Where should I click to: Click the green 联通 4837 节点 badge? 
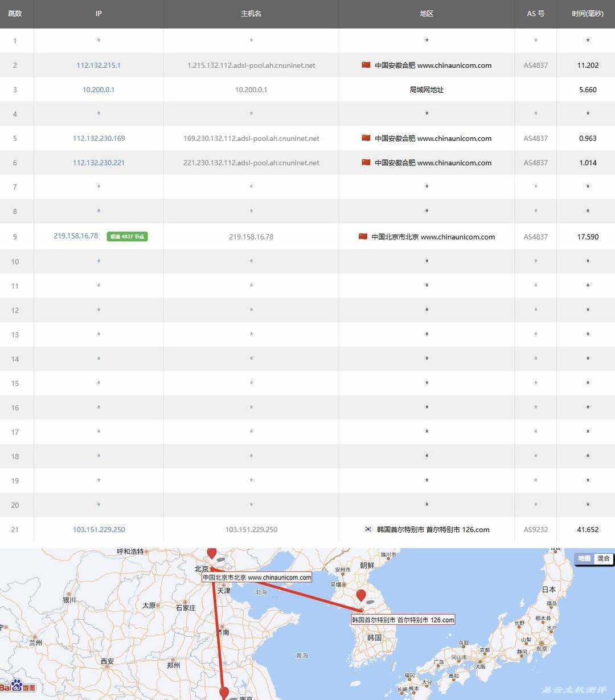point(127,236)
